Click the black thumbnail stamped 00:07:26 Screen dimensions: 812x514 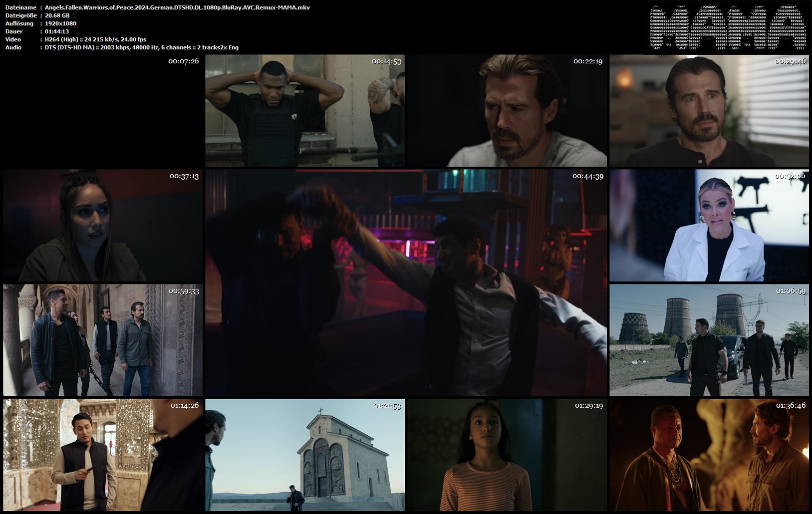tap(103, 110)
